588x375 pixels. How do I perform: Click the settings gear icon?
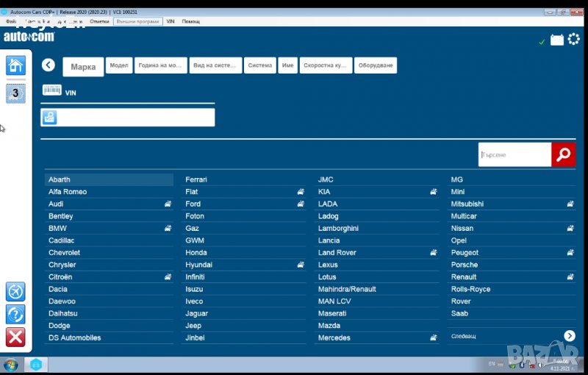click(x=573, y=39)
